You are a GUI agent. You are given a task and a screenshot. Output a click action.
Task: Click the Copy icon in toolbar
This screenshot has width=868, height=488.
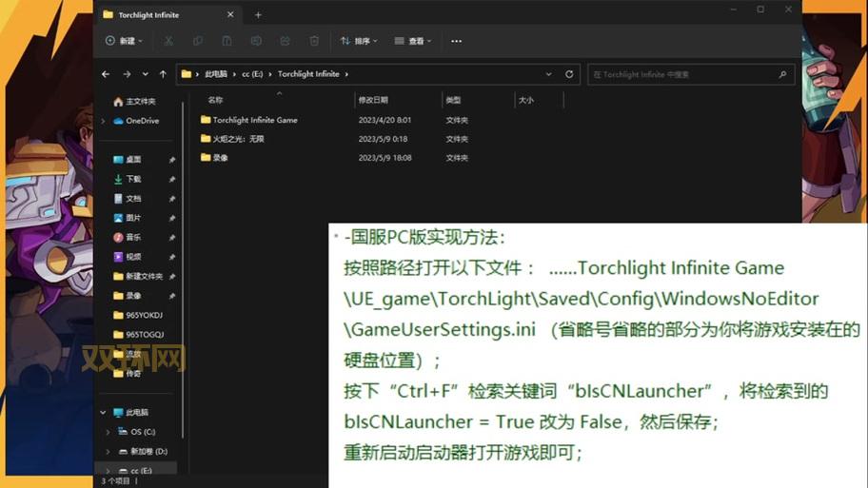(197, 41)
